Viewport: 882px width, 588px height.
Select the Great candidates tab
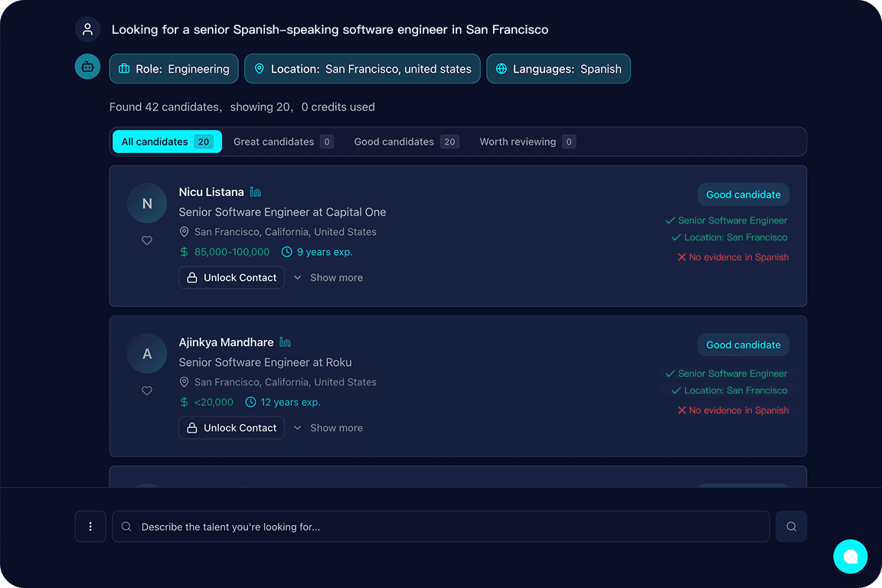[283, 142]
